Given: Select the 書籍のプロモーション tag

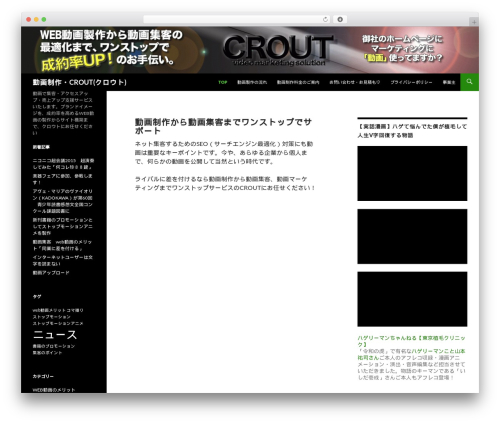Looking at the screenshot, I should click(54, 346).
